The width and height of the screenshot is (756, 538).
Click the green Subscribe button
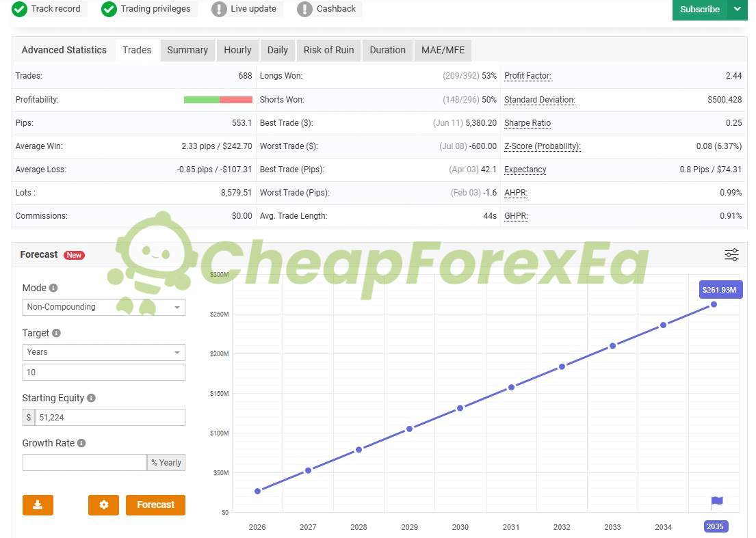pos(700,9)
